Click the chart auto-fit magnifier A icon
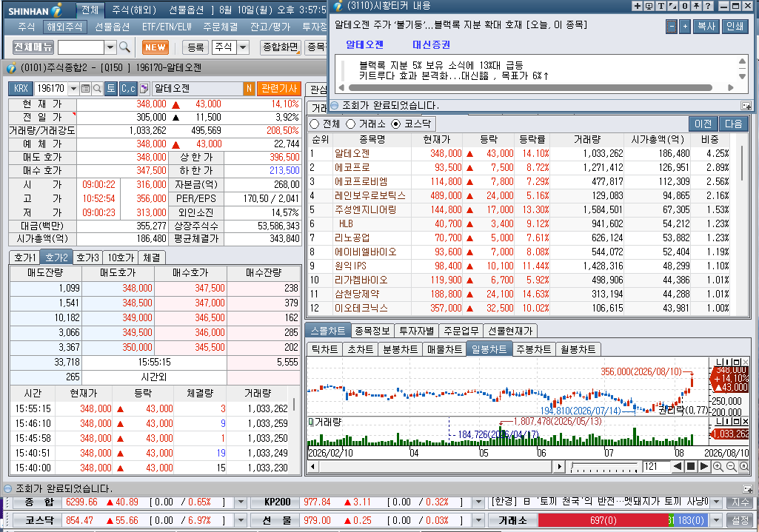759x532 pixels. [744, 466]
